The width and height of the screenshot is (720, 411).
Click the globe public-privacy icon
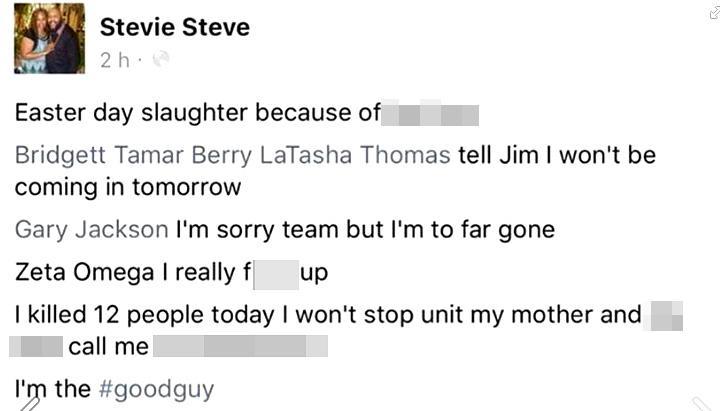click(161, 59)
